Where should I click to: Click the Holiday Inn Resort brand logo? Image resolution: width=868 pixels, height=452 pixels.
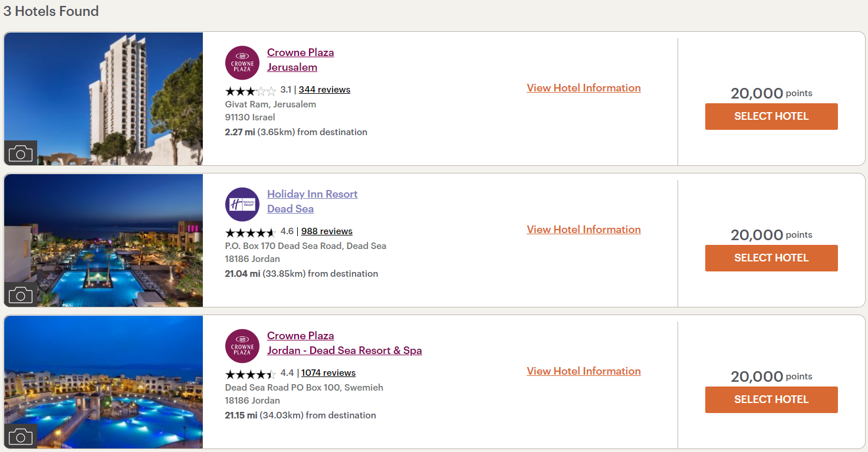point(242,204)
